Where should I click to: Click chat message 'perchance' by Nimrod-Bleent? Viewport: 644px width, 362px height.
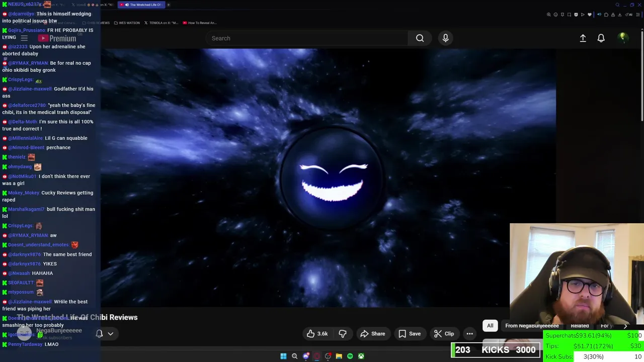58,148
